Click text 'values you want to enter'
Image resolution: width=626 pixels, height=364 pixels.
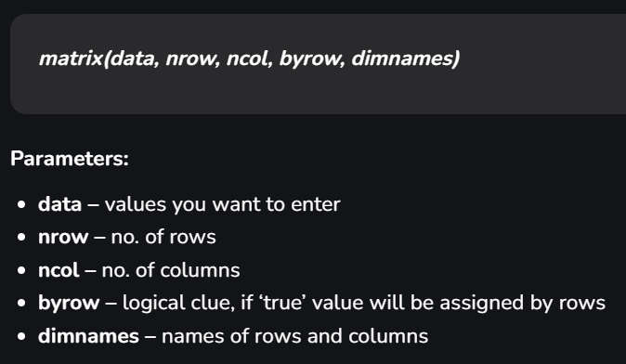222,204
